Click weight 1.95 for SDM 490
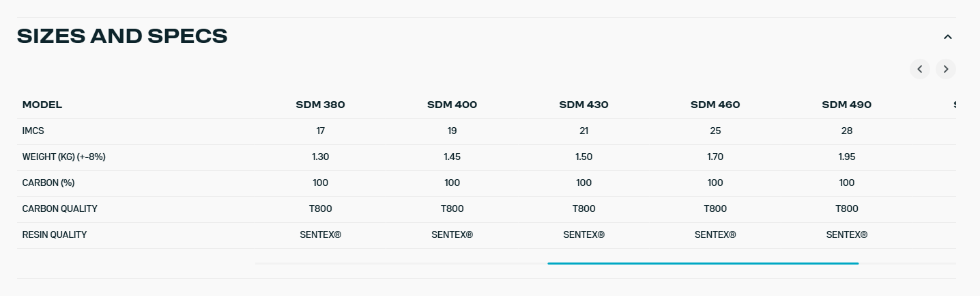The width and height of the screenshot is (980, 296). coord(846,157)
